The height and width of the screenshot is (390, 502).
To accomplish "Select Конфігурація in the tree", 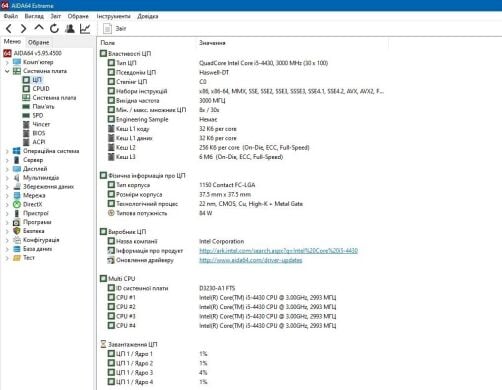I will pos(36,240).
